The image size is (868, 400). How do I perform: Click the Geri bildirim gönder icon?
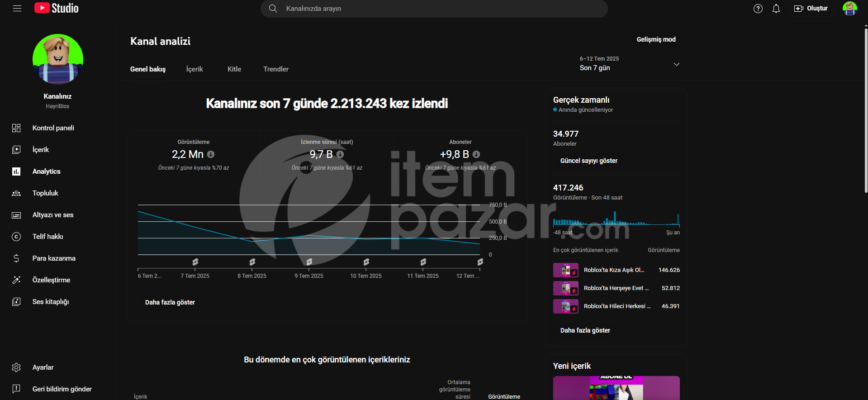point(16,389)
